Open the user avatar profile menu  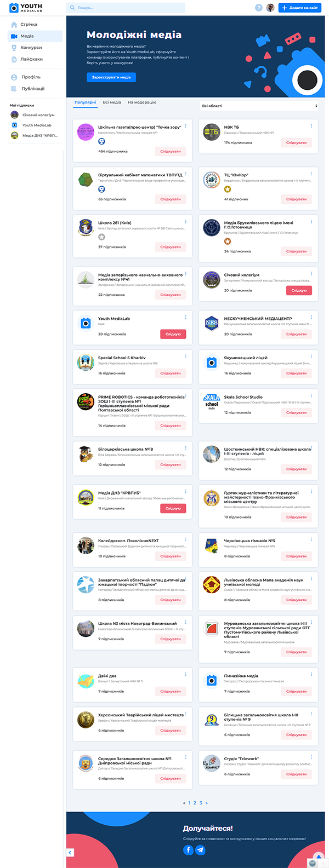click(270, 8)
